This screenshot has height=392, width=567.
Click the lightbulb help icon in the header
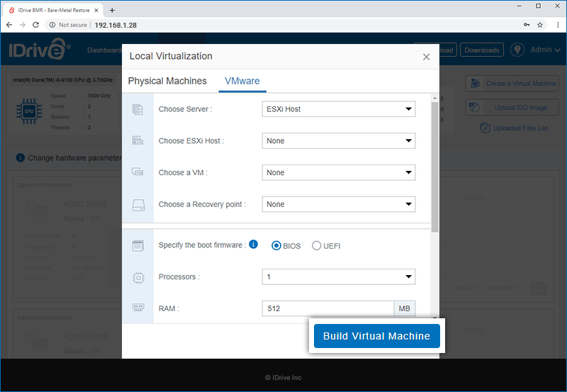[x=517, y=50]
